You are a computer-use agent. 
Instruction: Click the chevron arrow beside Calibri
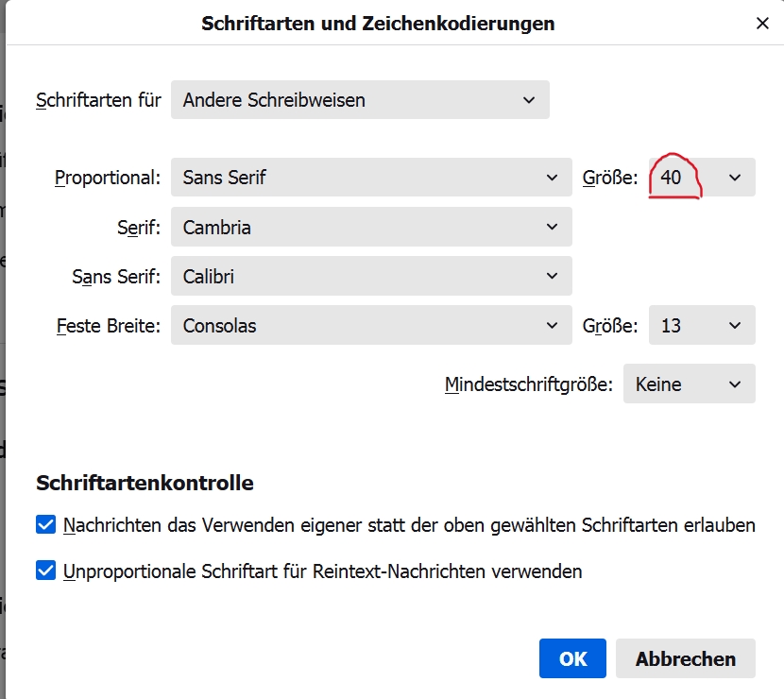click(x=553, y=277)
